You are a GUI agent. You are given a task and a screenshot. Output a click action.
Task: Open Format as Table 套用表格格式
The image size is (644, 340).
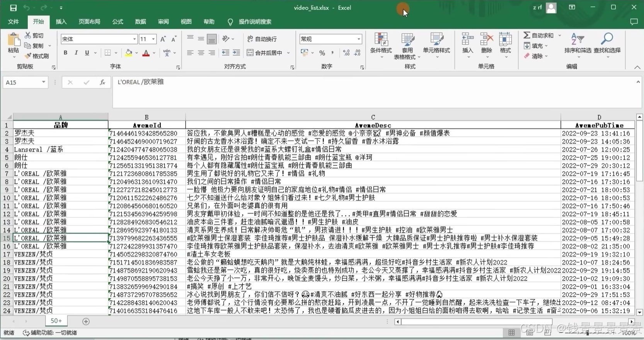(407, 46)
